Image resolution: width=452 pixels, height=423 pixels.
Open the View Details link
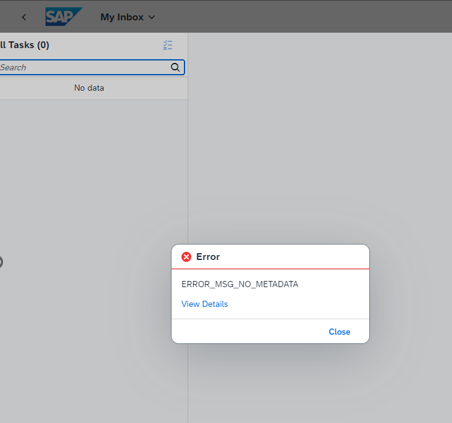click(205, 304)
